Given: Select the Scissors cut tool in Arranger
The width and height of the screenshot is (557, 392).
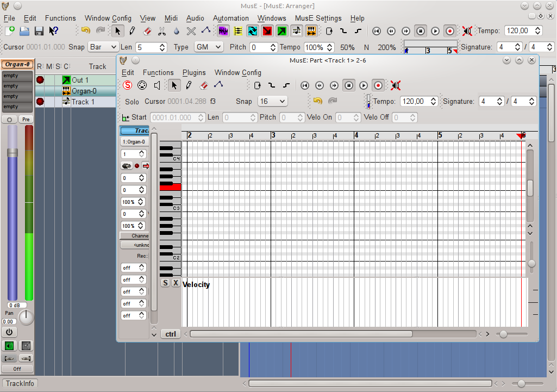Looking at the screenshot, I should pos(162,32).
